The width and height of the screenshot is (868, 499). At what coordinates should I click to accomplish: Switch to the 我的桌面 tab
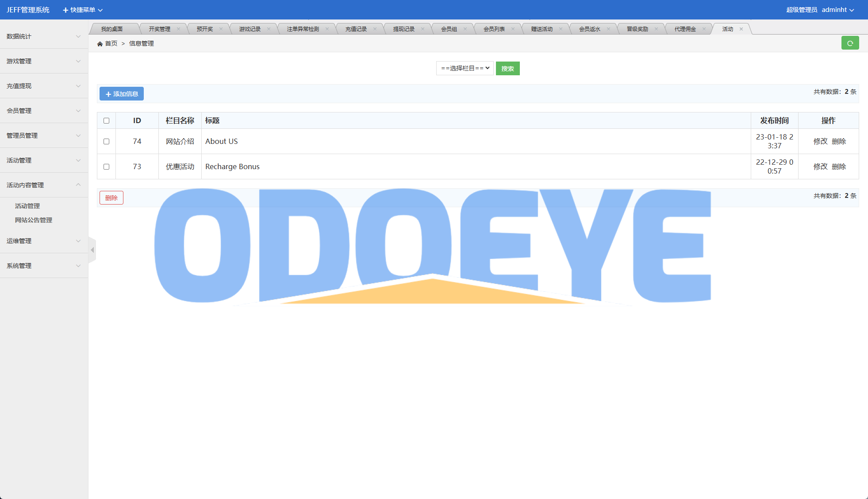[x=111, y=29]
